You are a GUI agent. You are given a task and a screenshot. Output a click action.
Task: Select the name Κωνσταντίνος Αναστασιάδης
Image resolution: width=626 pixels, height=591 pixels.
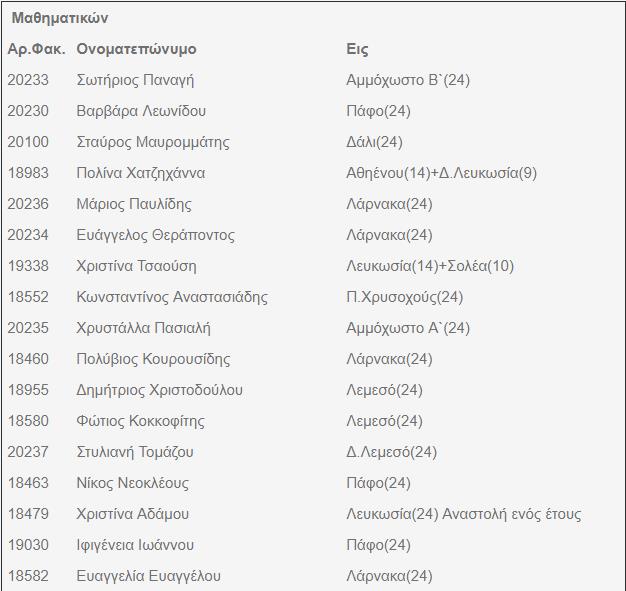[x=172, y=297]
